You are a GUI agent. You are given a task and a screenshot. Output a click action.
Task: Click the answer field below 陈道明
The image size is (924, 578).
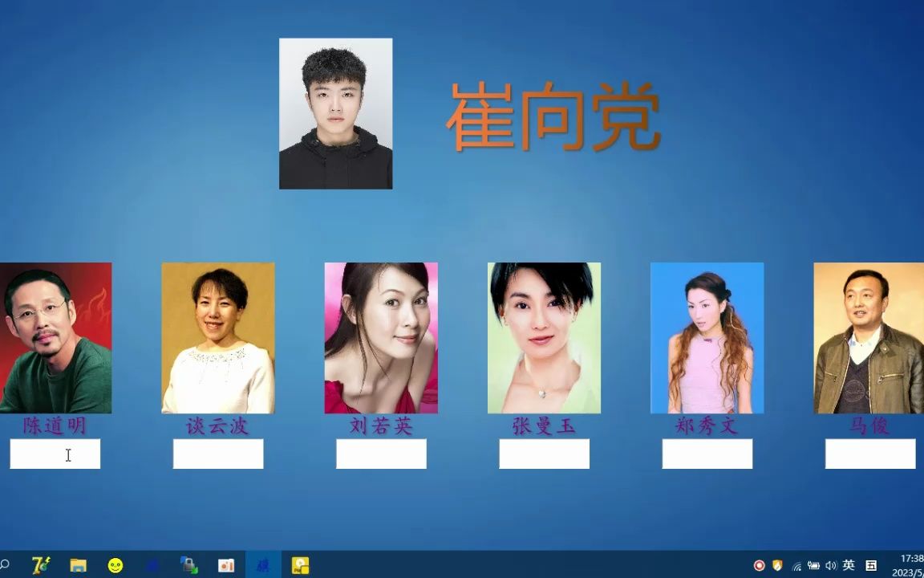[55, 454]
